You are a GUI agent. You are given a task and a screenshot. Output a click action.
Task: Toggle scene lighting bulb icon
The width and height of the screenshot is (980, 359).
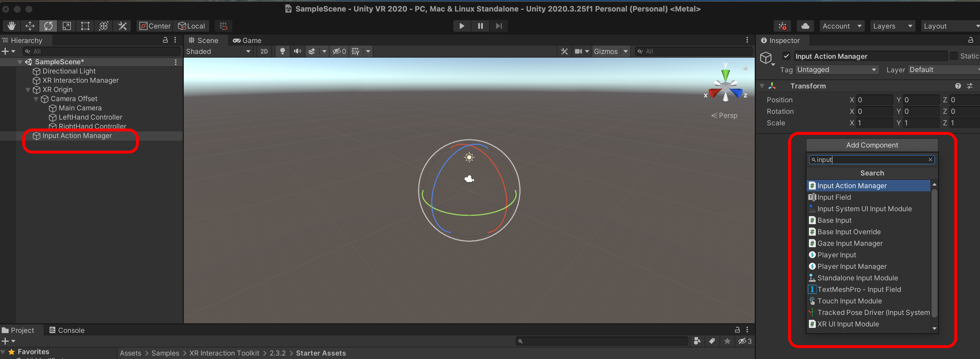point(282,51)
